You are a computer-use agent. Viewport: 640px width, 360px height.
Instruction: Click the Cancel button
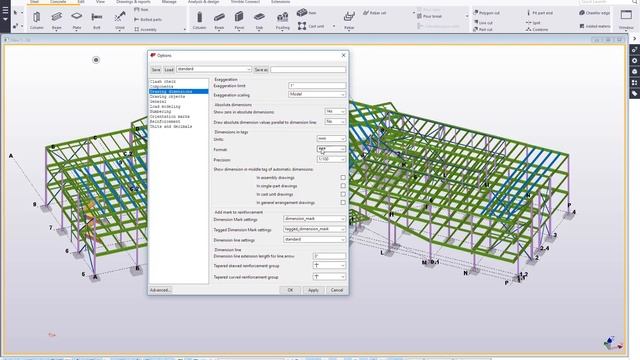click(x=337, y=290)
